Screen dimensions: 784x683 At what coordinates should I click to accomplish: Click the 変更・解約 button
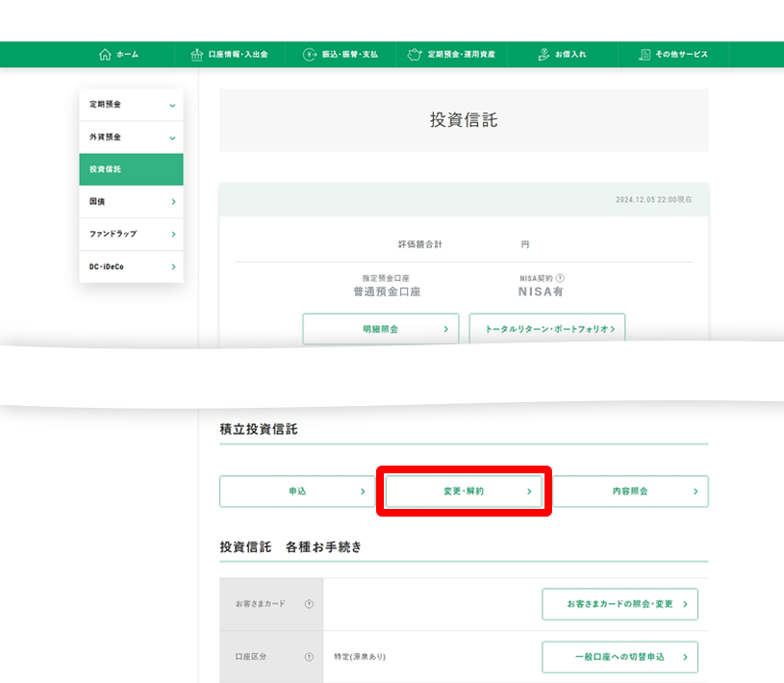pyautogui.click(x=464, y=492)
